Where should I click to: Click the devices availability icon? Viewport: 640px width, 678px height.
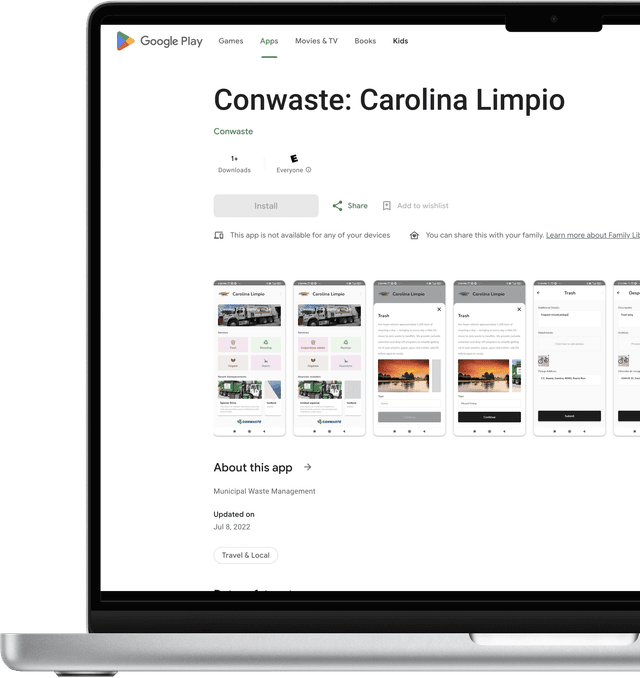[219, 235]
